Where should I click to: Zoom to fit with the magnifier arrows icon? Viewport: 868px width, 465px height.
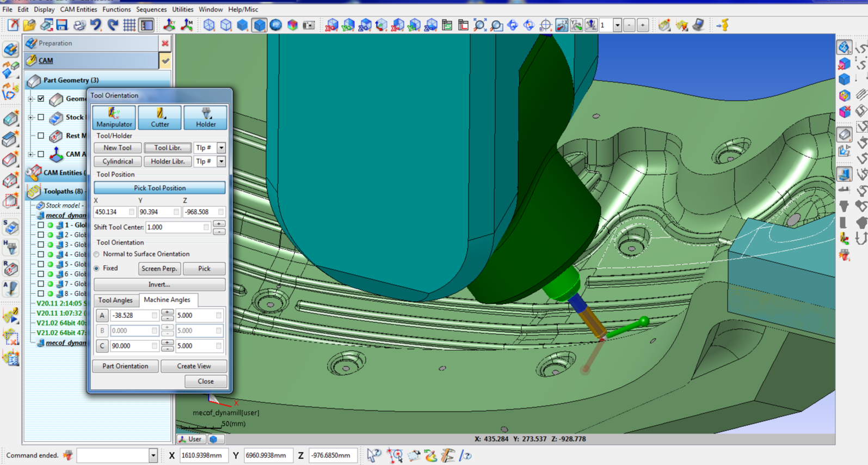click(x=479, y=25)
